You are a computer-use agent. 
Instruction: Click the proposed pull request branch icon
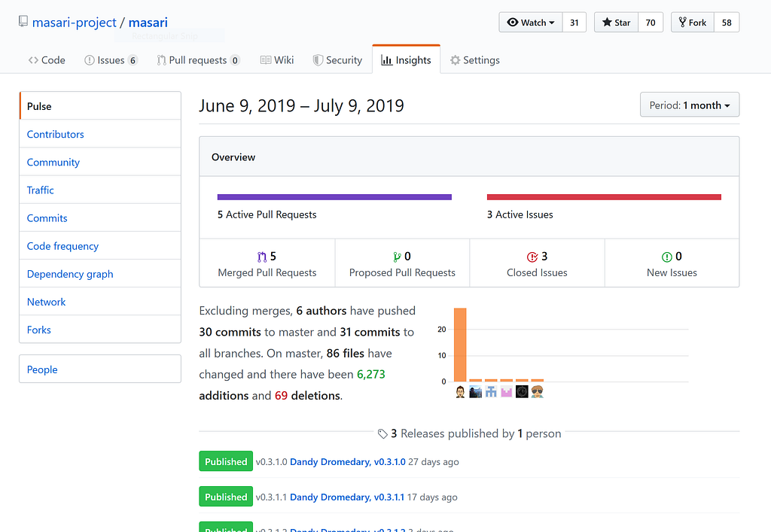[x=397, y=257]
